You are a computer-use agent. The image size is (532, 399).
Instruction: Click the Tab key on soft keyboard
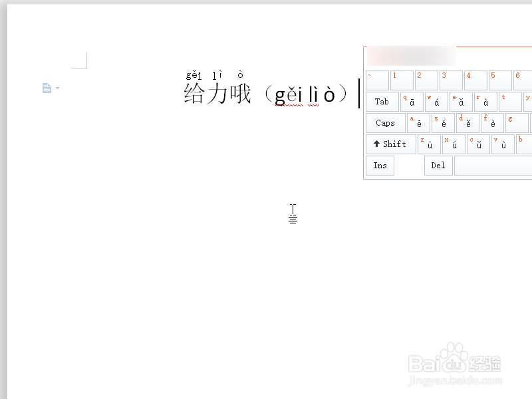(x=382, y=102)
